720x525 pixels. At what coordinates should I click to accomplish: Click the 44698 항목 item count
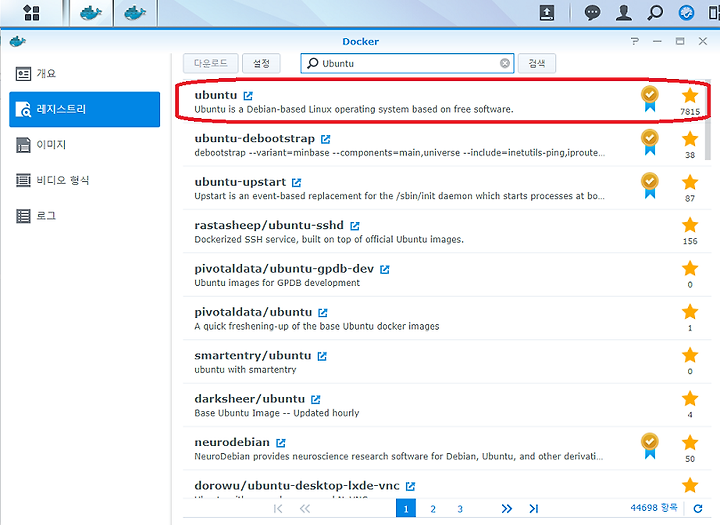653,508
